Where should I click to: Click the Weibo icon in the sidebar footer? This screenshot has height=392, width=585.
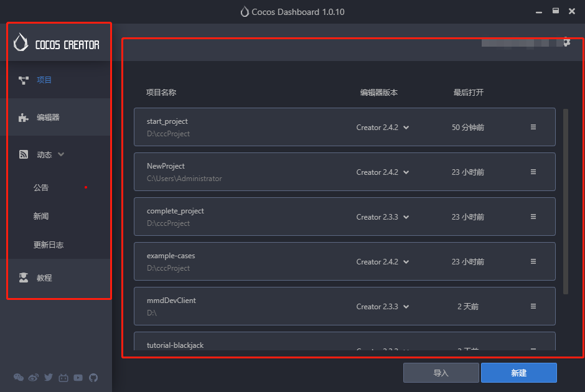pos(34,378)
